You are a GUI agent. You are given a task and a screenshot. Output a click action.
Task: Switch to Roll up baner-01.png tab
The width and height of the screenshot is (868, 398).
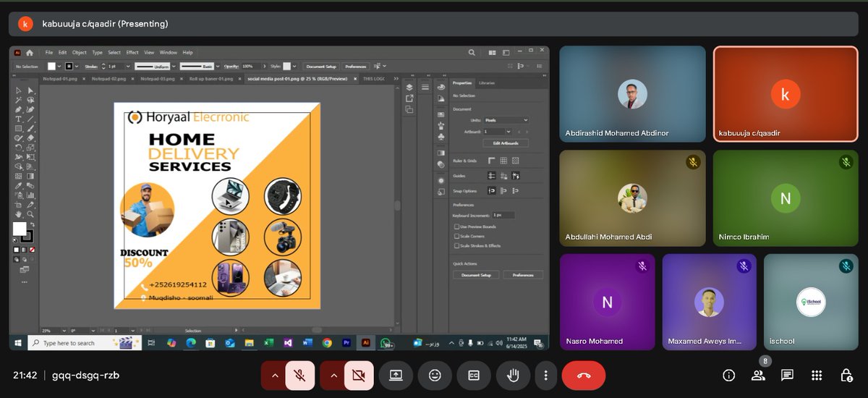(211, 78)
